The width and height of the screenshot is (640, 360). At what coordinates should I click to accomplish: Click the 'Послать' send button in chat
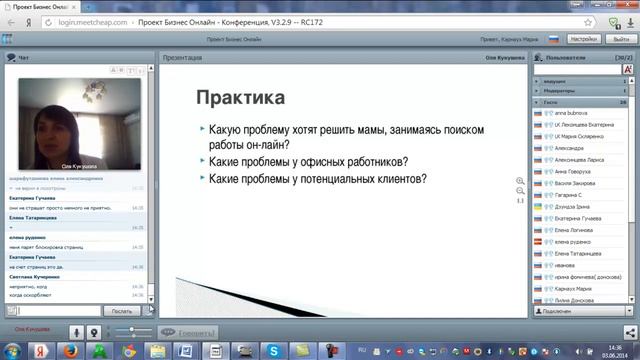click(x=122, y=311)
